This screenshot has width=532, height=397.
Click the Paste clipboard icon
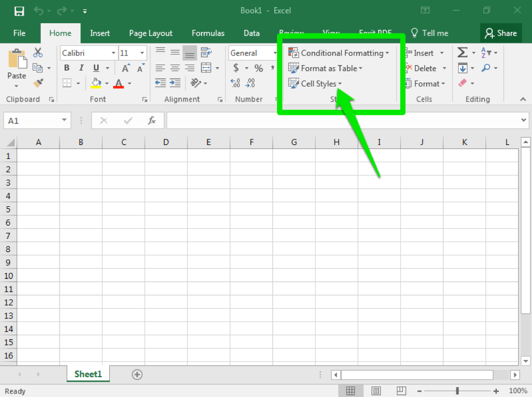pos(17,59)
